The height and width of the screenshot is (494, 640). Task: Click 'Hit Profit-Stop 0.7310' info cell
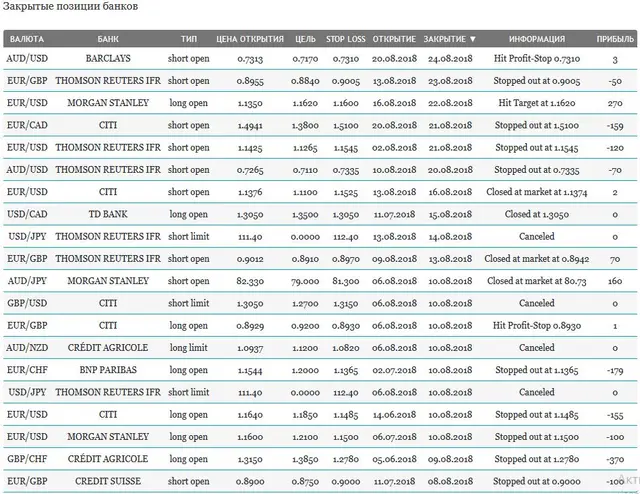coord(537,58)
